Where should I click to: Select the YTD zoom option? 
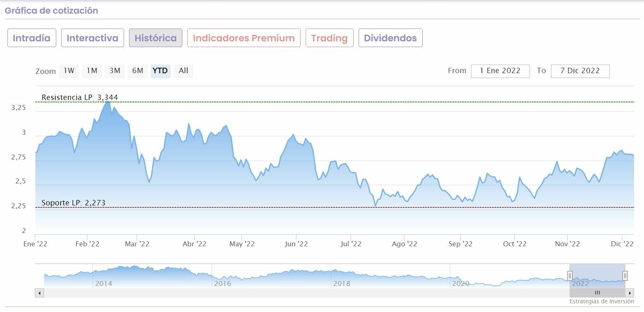[x=160, y=71]
